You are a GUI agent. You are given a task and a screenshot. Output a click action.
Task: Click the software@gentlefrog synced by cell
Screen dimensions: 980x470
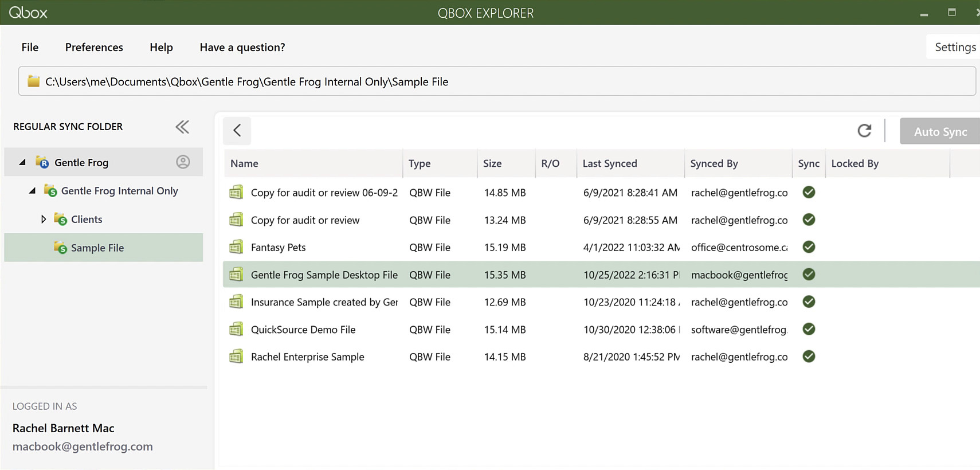click(739, 330)
